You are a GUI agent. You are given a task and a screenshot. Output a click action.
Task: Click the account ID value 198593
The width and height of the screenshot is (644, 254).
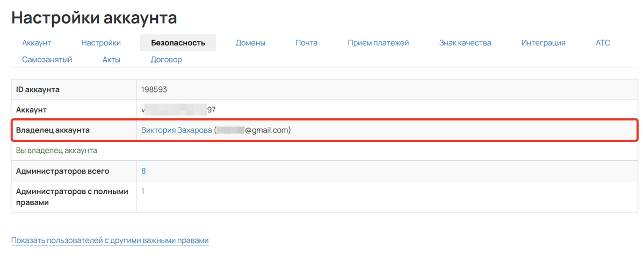155,89
